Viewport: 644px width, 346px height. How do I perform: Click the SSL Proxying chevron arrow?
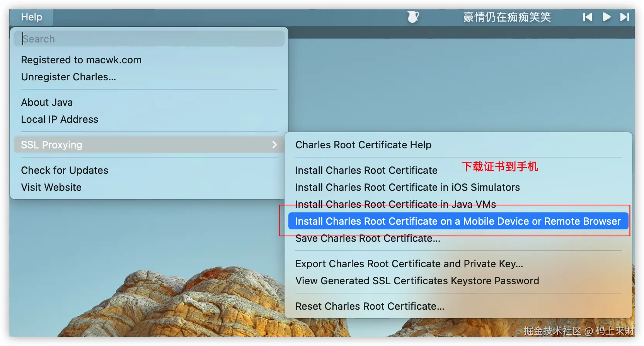[x=274, y=145]
